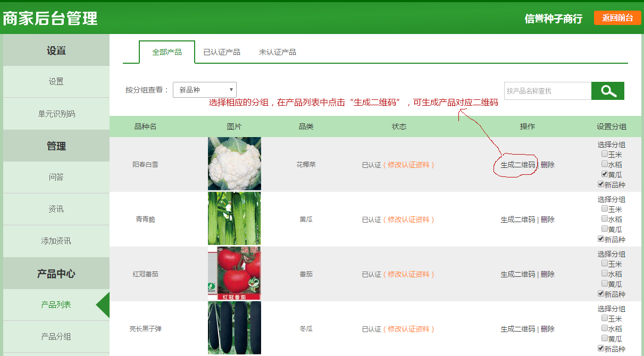Uncheck 新品种 for 红冠番茄

pos(601,293)
